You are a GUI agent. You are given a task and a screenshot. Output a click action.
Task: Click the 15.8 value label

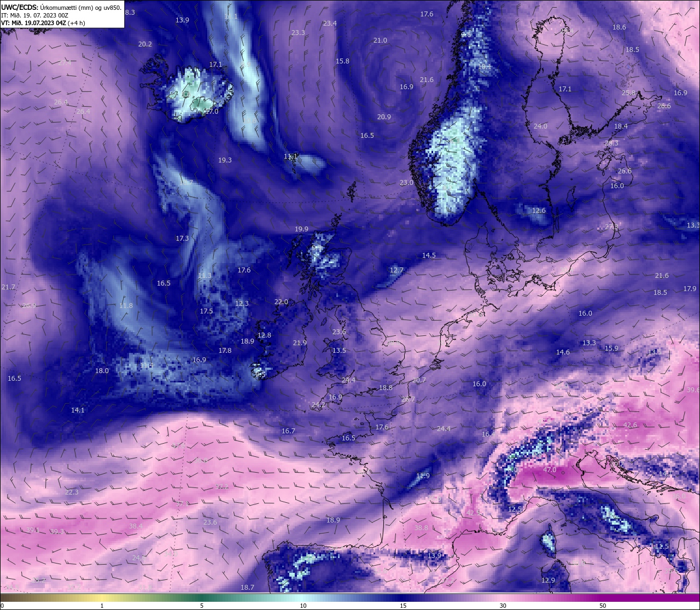click(342, 61)
